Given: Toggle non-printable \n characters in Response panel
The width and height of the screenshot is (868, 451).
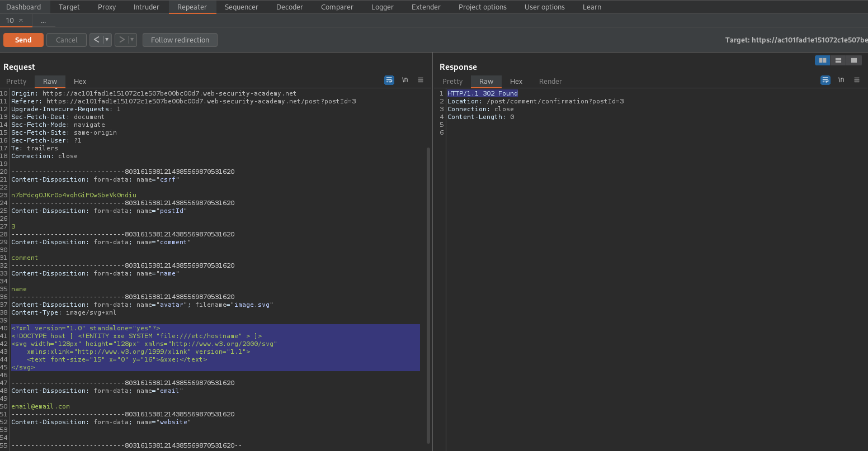Looking at the screenshot, I should click(841, 80).
